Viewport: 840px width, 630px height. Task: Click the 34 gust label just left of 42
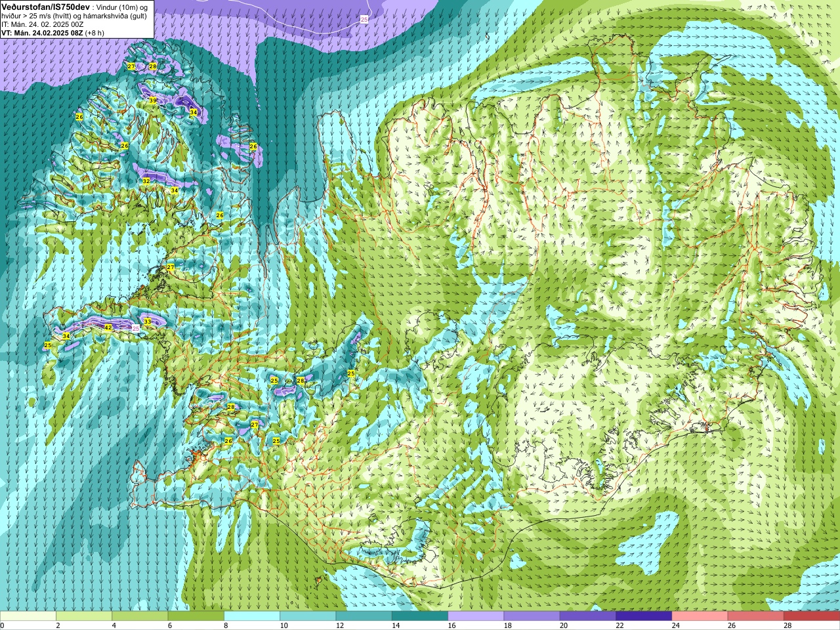66,336
